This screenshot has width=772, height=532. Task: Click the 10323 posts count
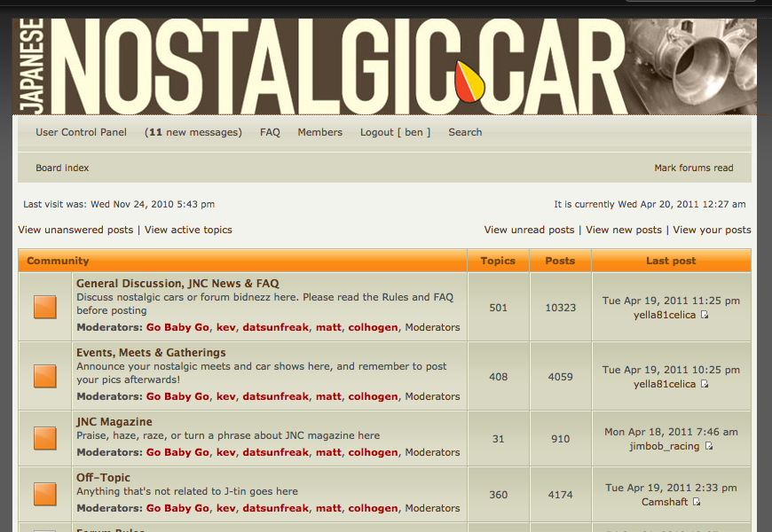coord(560,308)
